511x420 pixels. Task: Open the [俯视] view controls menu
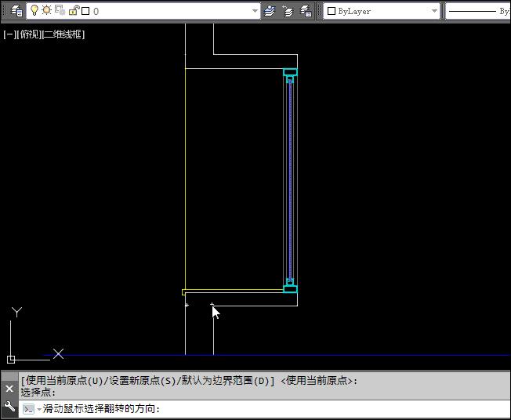click(x=29, y=34)
